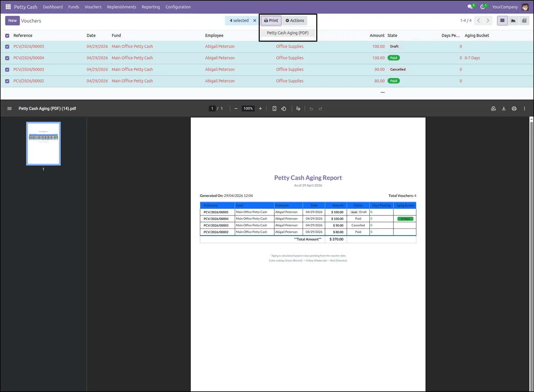The image size is (534, 392).
Task: Click the user avatar picture
Action: (525, 7)
